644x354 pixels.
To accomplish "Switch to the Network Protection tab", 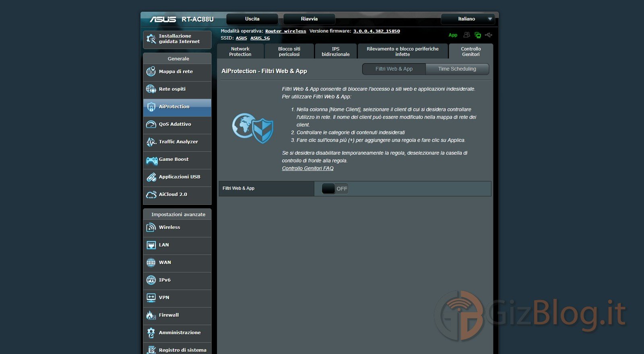I will click(x=240, y=51).
